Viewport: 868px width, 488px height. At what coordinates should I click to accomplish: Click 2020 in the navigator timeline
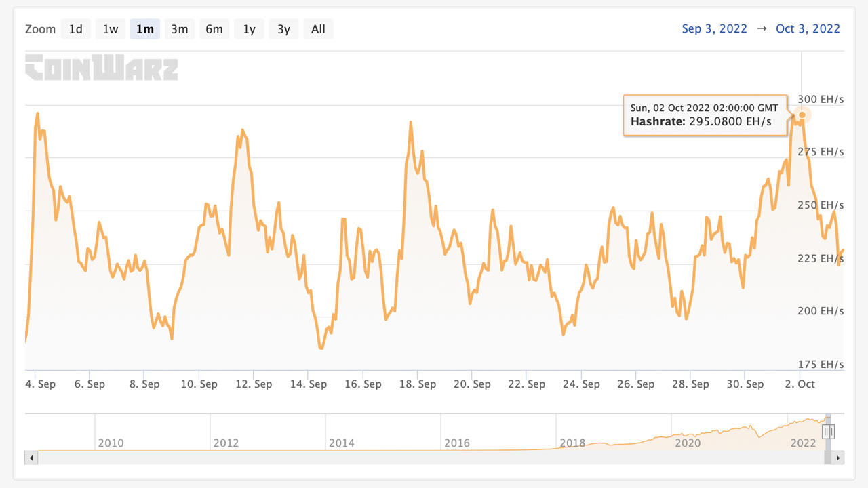(688, 443)
